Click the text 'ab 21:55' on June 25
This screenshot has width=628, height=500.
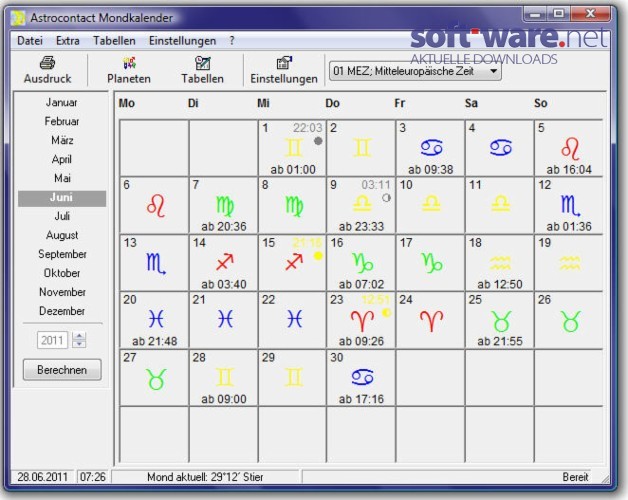coord(500,341)
